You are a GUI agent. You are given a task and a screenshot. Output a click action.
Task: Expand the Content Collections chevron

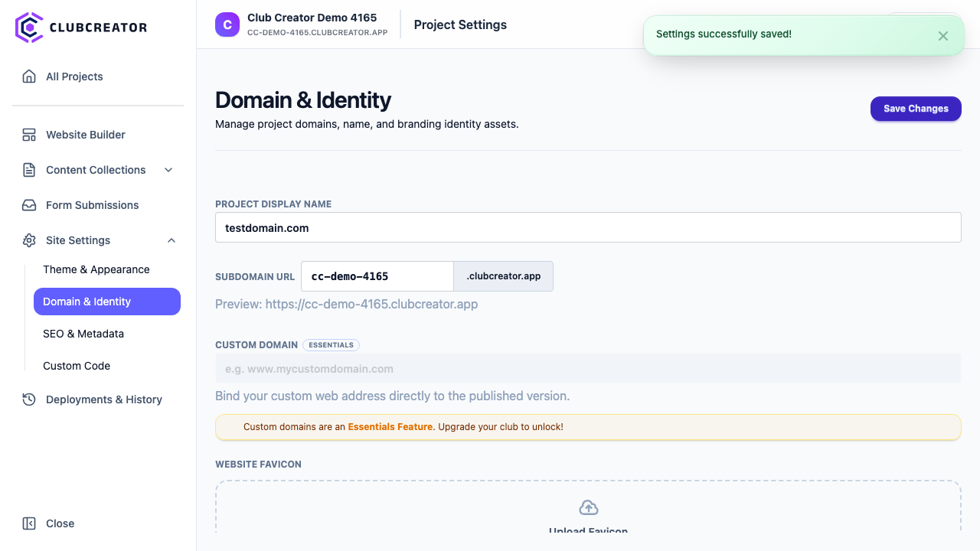[169, 170]
